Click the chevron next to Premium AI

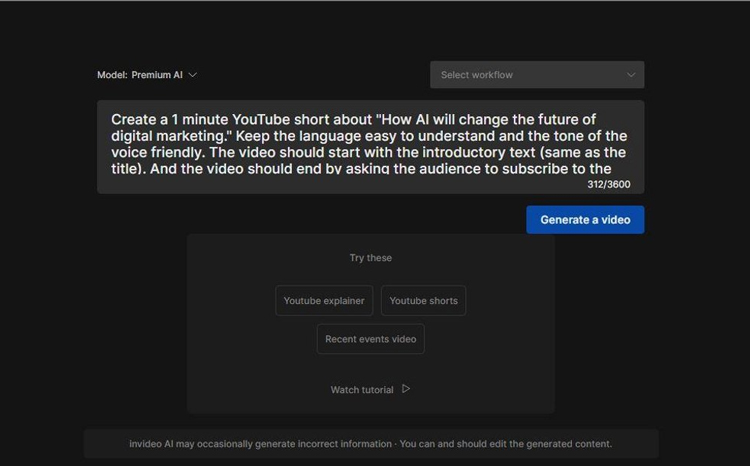[x=193, y=75]
